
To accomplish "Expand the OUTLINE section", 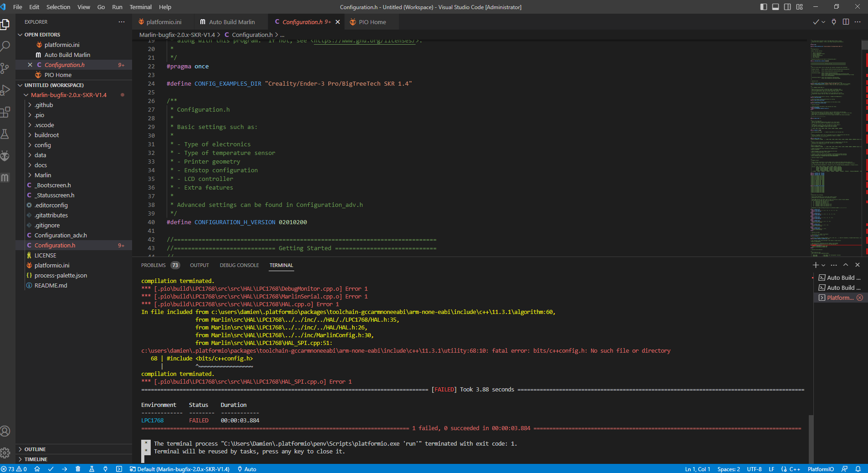I will pos(35,449).
